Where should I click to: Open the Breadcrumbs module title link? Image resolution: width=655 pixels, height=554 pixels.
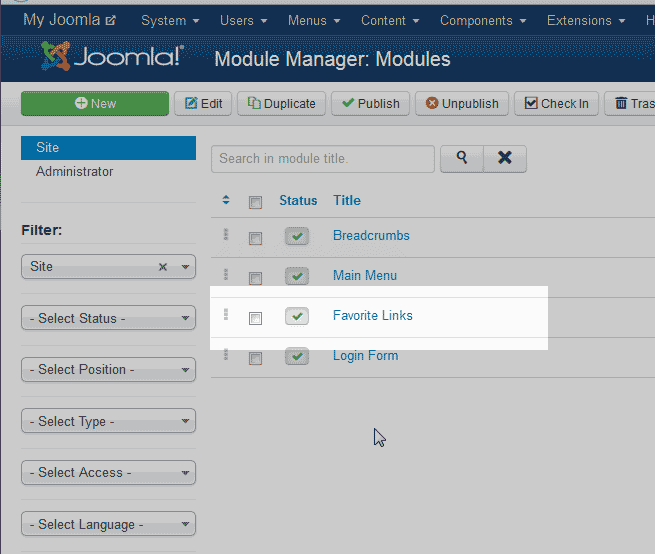(371, 236)
